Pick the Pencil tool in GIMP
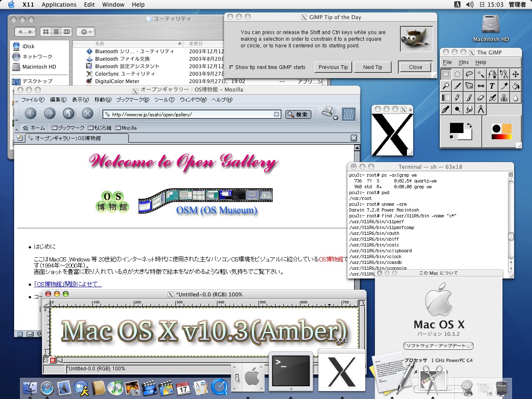Image resolution: width=532 pixels, height=399 pixels. click(x=457, y=98)
